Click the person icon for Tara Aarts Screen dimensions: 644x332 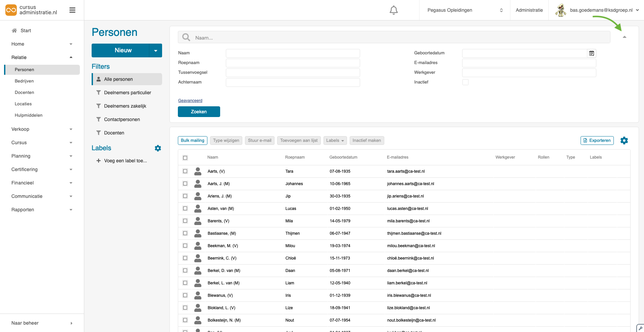[x=198, y=171]
